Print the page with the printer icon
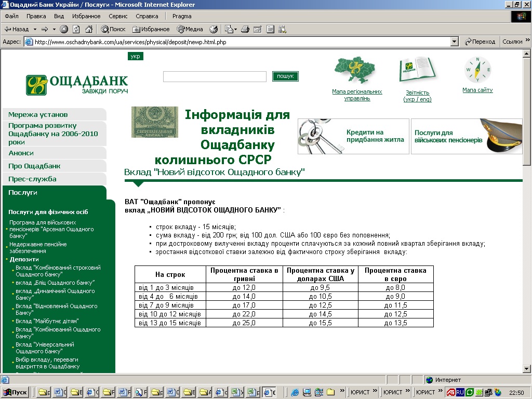532x399 pixels. pyautogui.click(x=245, y=29)
